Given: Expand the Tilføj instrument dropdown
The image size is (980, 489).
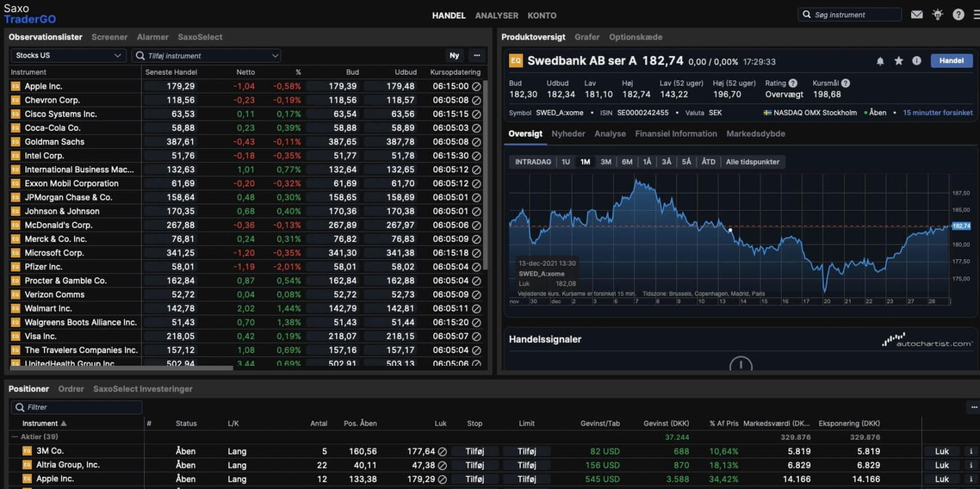Looking at the screenshot, I should pos(275,56).
